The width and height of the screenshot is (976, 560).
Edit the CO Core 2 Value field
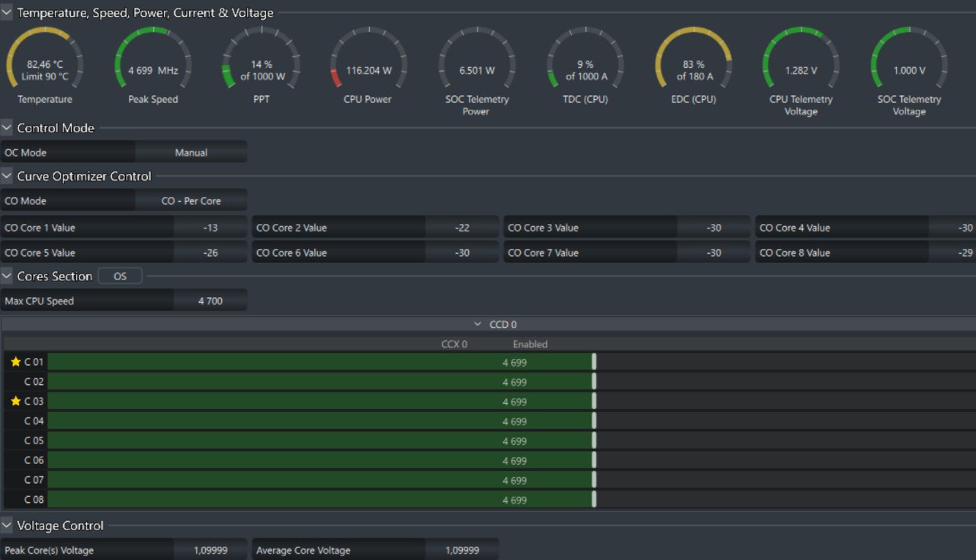pyautogui.click(x=462, y=228)
